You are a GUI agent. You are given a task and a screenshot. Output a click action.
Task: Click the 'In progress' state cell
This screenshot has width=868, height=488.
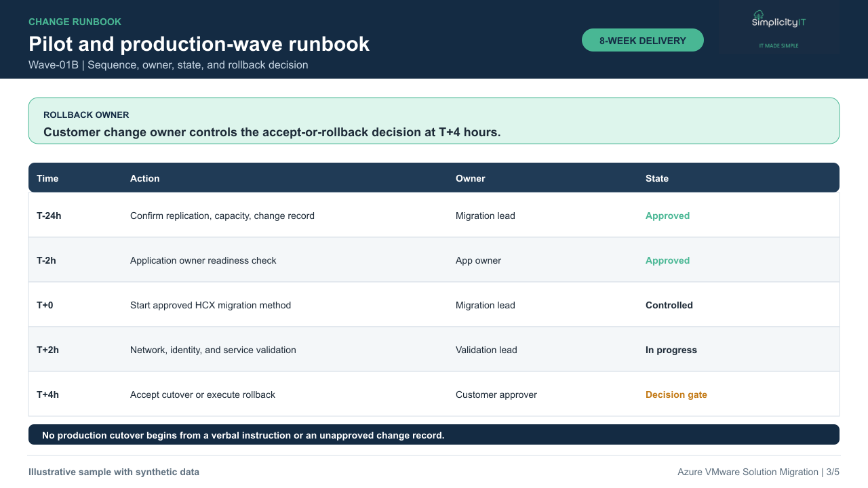tap(671, 350)
